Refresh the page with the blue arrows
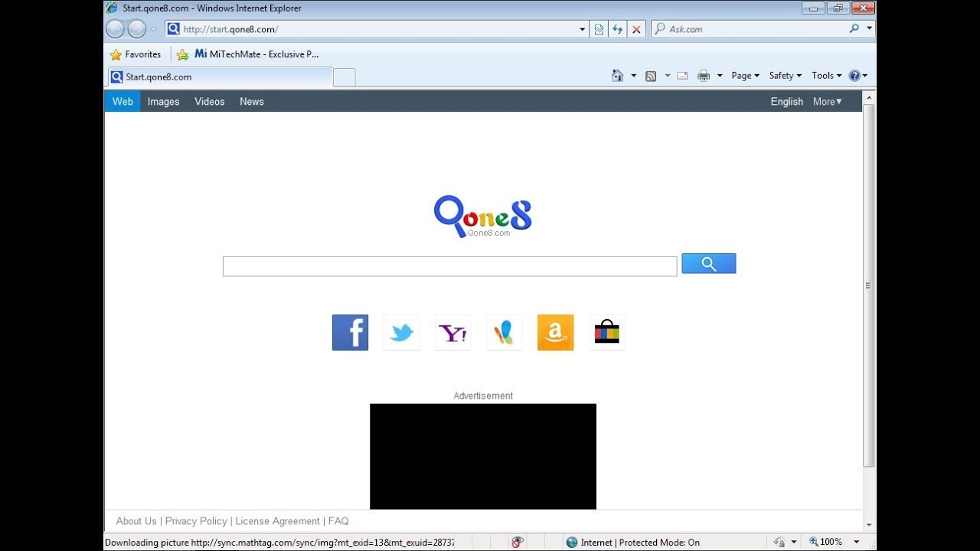The width and height of the screenshot is (980, 551). 617,29
